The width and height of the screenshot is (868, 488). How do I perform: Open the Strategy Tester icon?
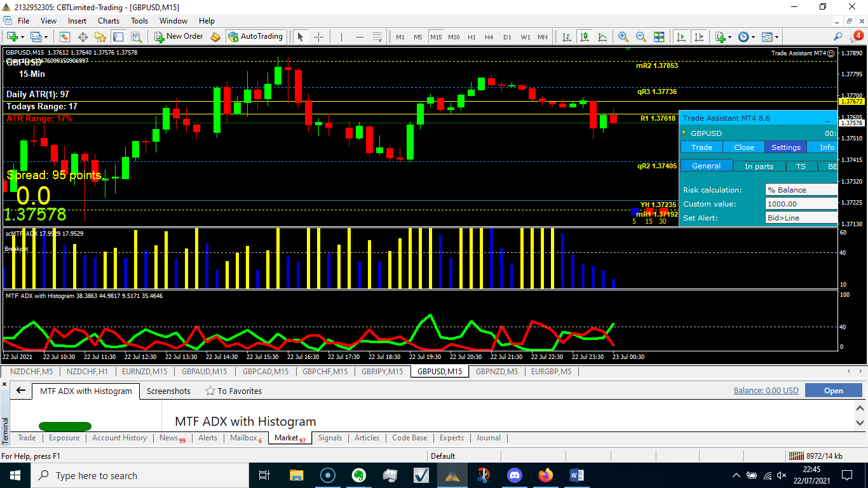point(135,37)
